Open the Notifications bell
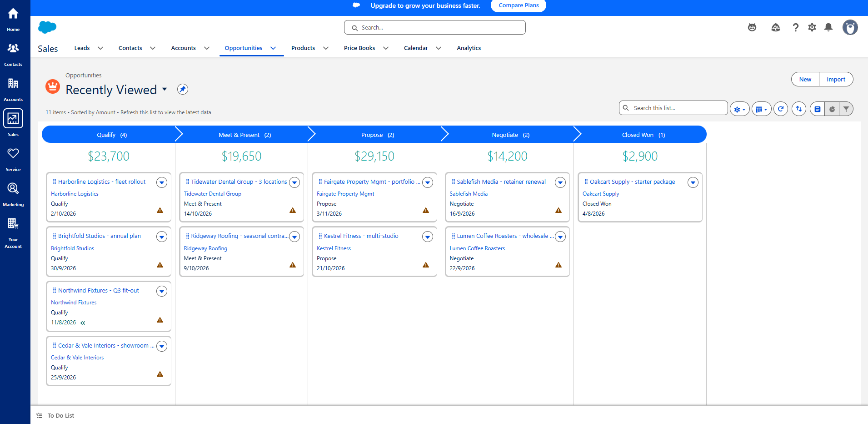 828,28
